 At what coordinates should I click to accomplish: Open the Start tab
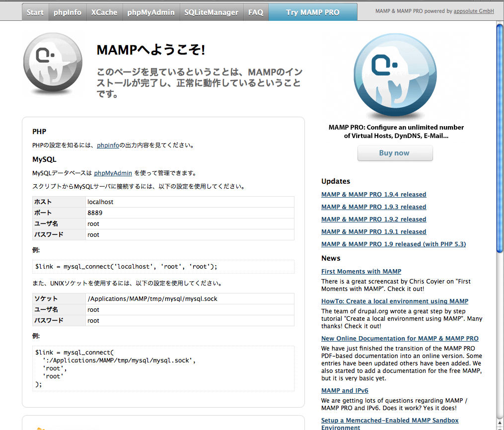pos(35,12)
